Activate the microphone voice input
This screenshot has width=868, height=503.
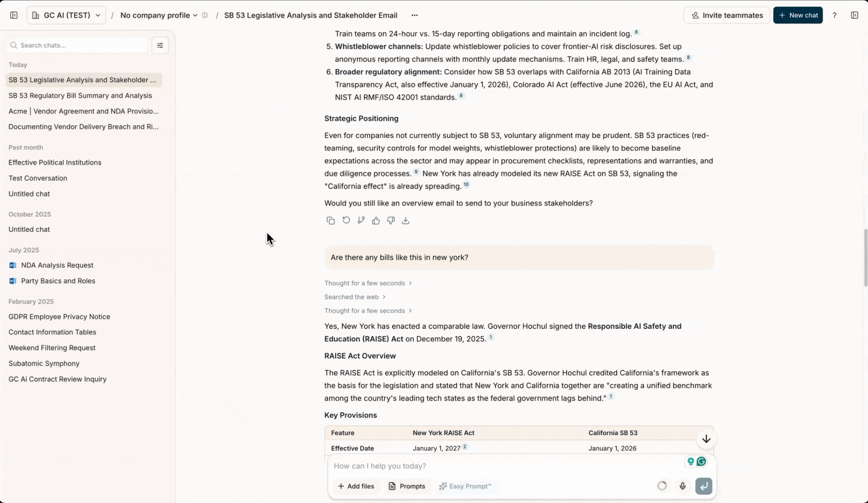(x=682, y=486)
